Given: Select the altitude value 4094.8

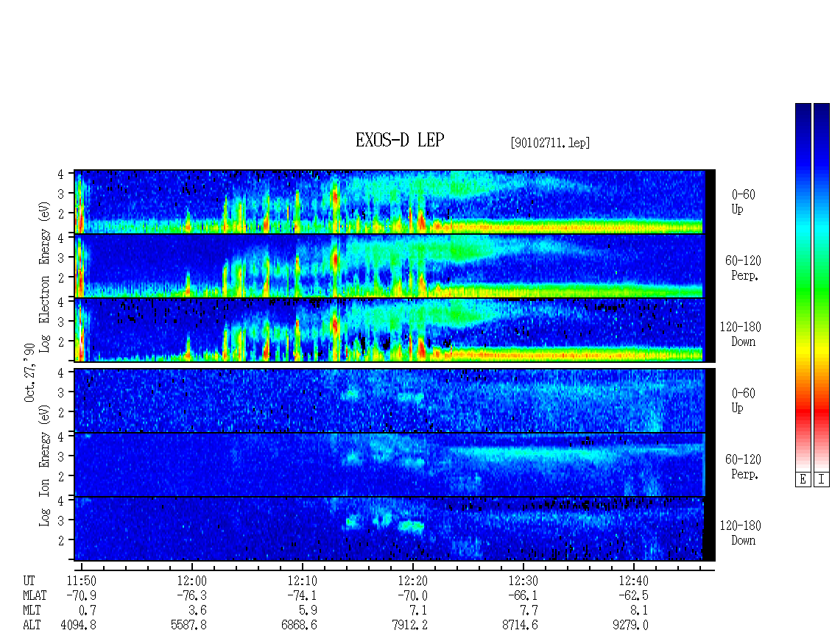Looking at the screenshot, I should coord(79,626).
